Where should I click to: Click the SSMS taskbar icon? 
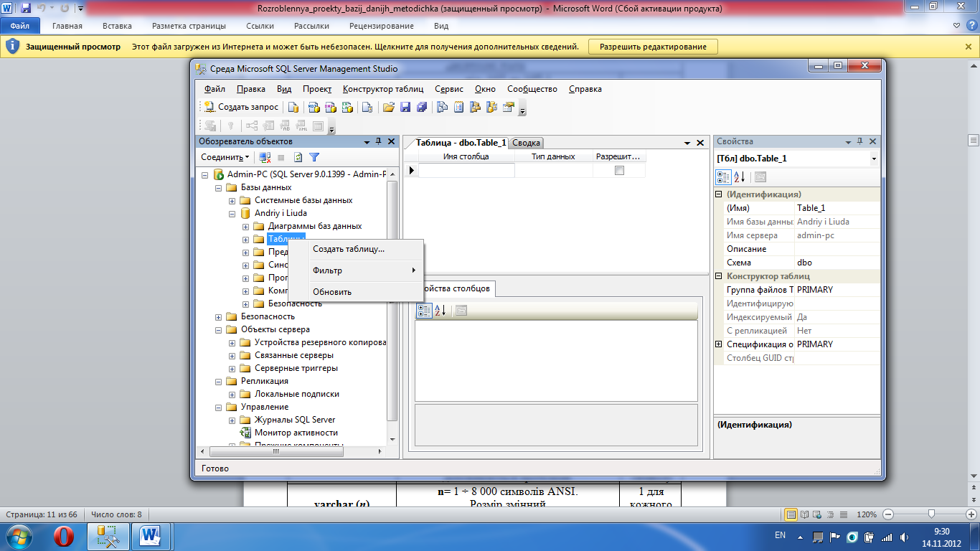[x=108, y=536]
